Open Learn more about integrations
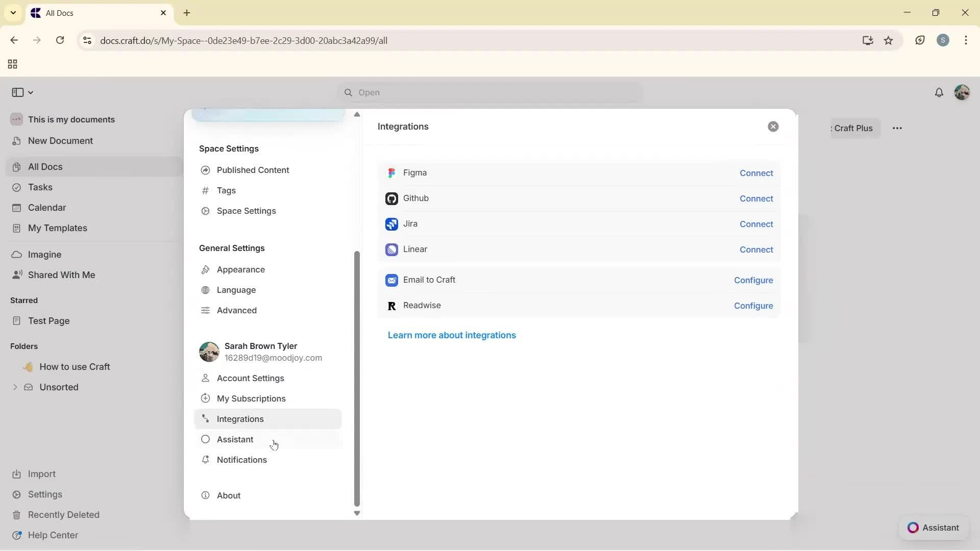This screenshot has width=980, height=551. 452,335
